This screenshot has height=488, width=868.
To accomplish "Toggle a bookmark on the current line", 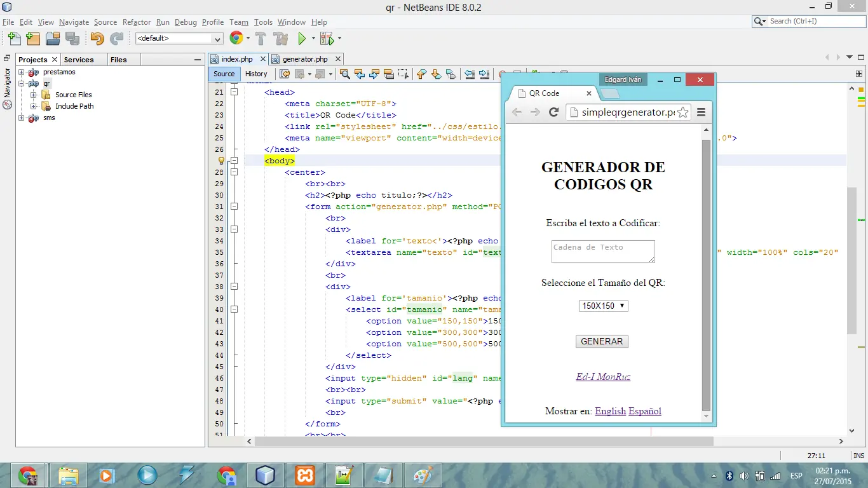I will pos(451,74).
